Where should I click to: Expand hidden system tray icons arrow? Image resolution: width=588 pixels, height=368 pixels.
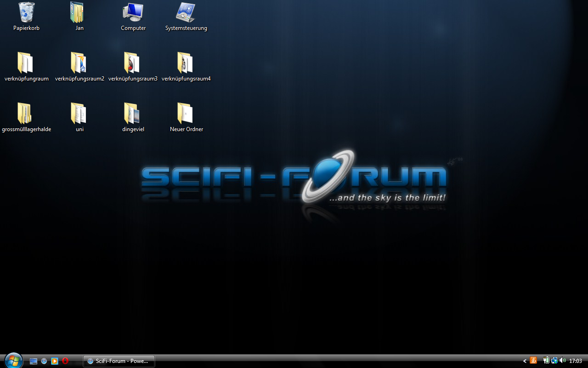(x=525, y=361)
